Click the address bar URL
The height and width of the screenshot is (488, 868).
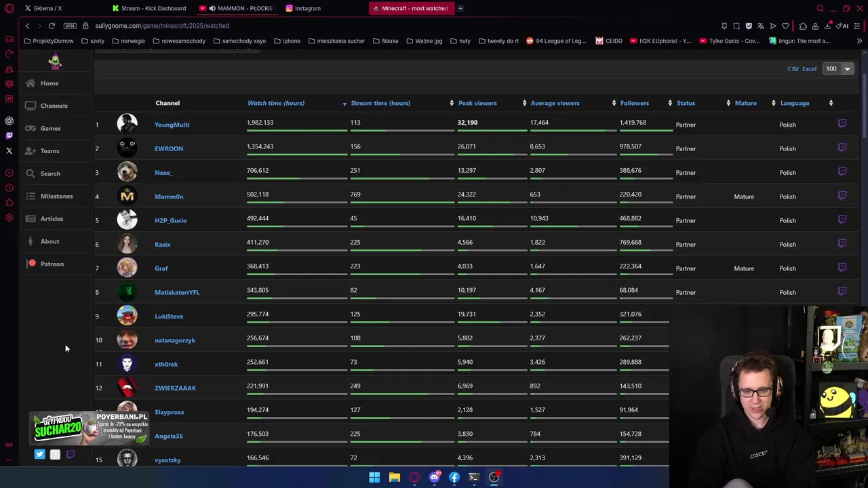tap(162, 26)
